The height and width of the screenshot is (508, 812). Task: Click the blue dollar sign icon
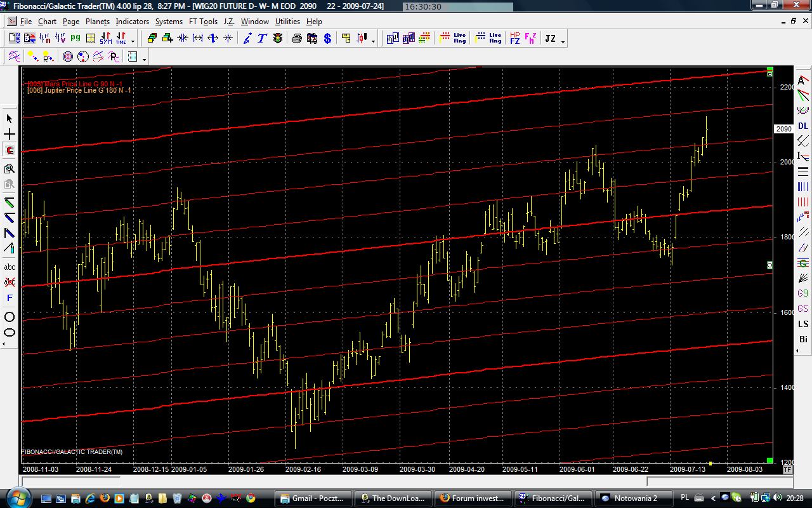click(327, 39)
